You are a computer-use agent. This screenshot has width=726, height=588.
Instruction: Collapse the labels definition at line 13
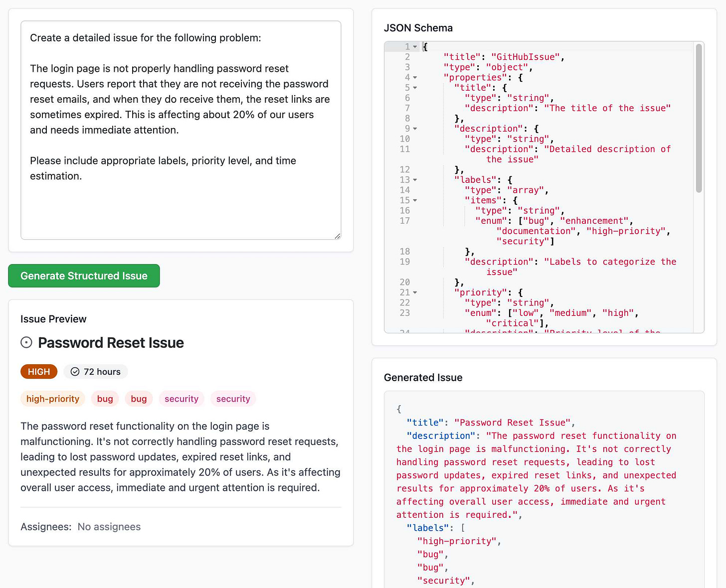(415, 180)
